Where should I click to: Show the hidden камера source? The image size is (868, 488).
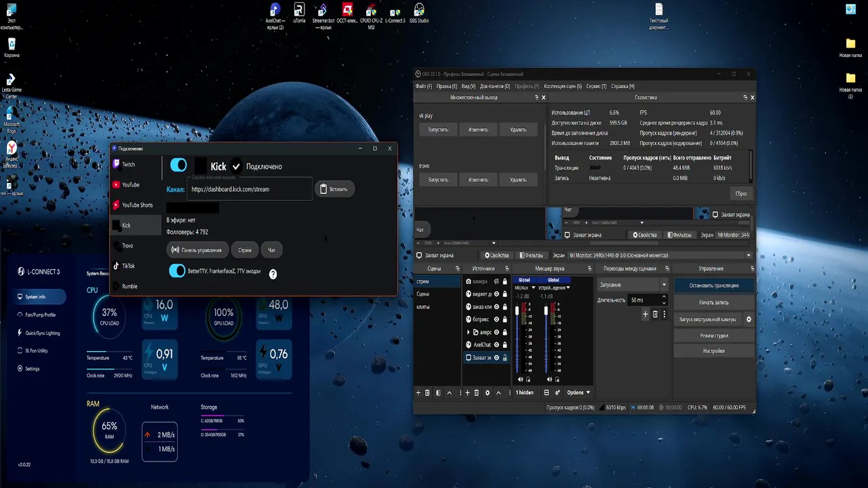(x=496, y=281)
